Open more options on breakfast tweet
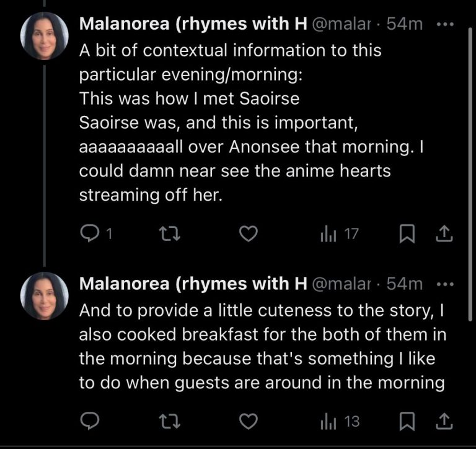 click(x=446, y=284)
